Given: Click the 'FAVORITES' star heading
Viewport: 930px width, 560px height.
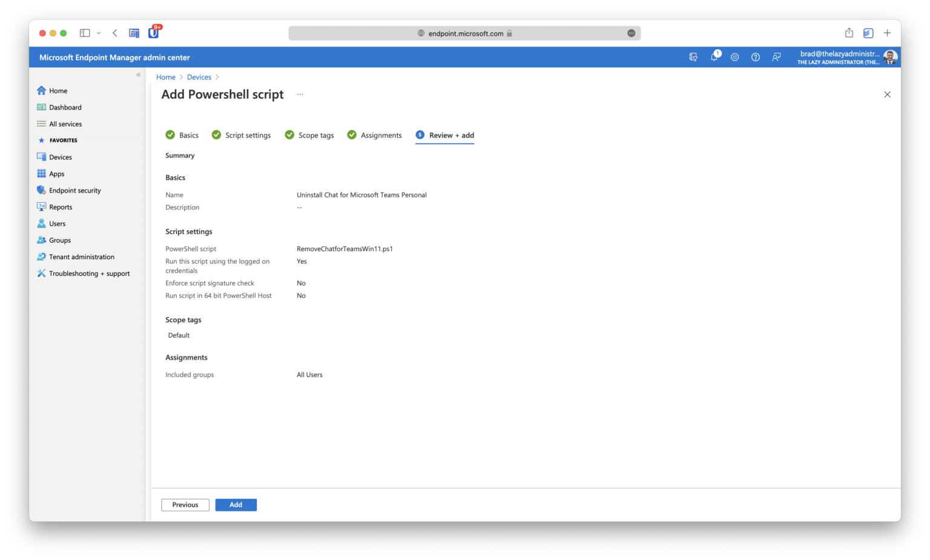Looking at the screenshot, I should pos(58,140).
